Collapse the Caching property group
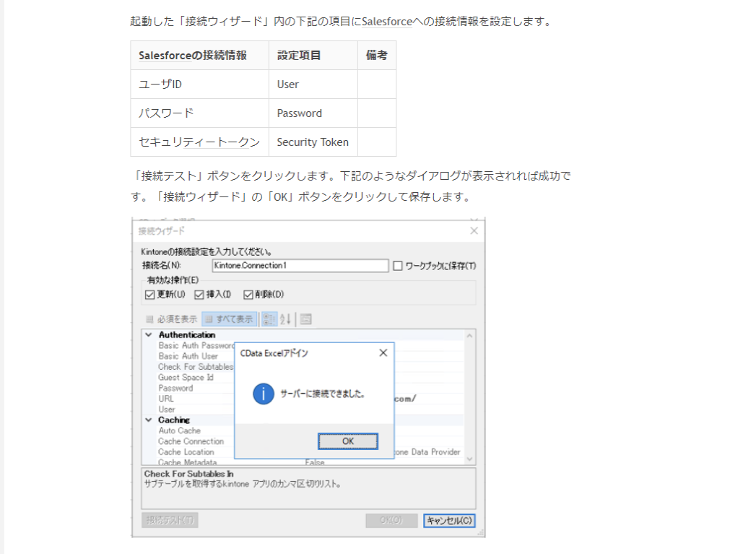The image size is (756, 554). (x=148, y=420)
